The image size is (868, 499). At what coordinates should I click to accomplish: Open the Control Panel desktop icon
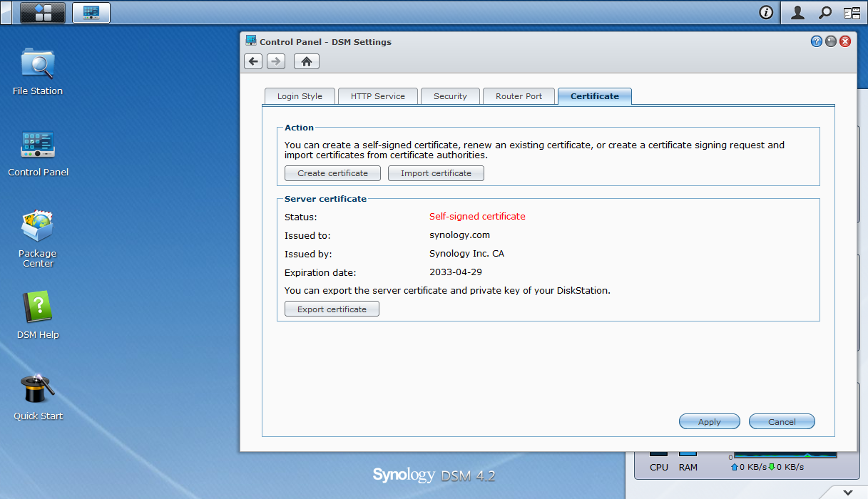click(38, 153)
